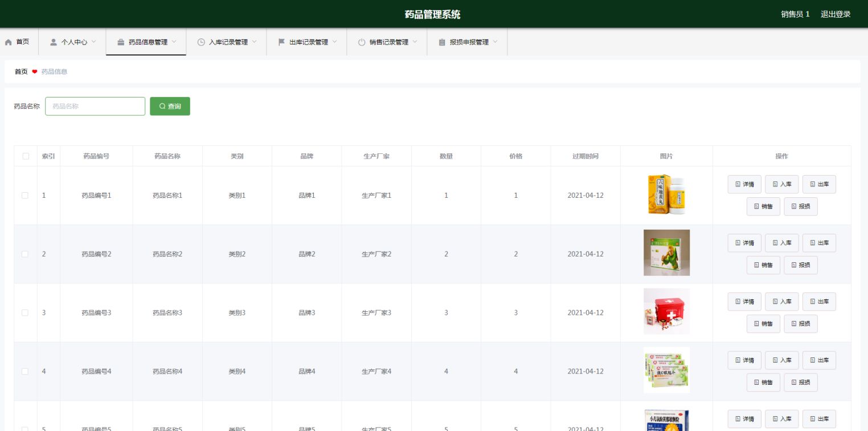
Task: Click the flag icon for 出库记录管理
Action: click(281, 42)
